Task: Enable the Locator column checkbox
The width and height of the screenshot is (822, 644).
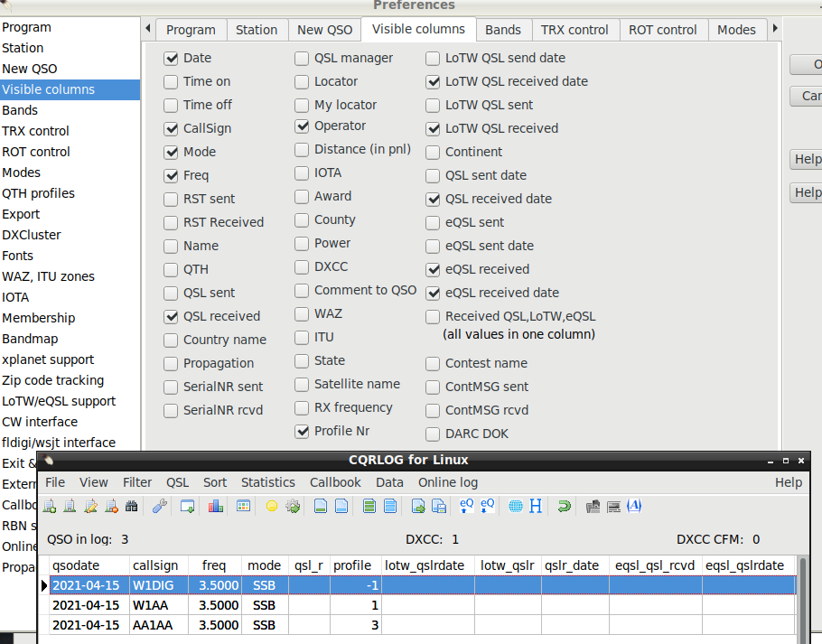Action: coord(302,82)
